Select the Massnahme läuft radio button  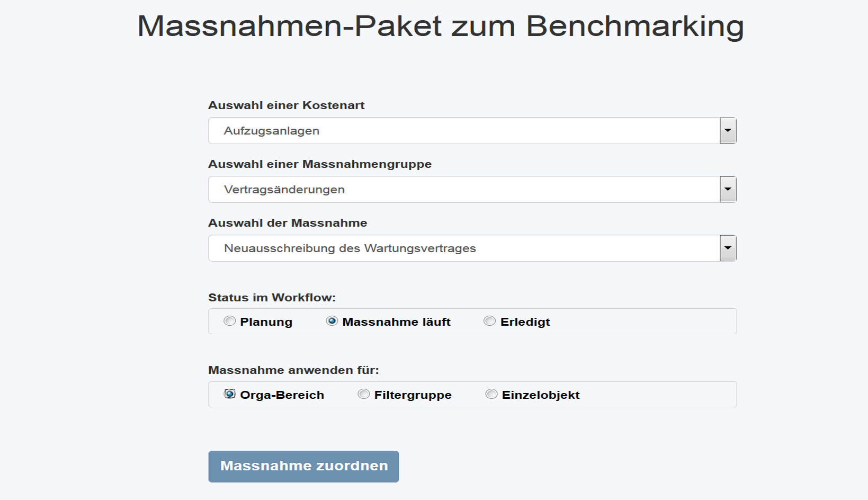(x=332, y=321)
